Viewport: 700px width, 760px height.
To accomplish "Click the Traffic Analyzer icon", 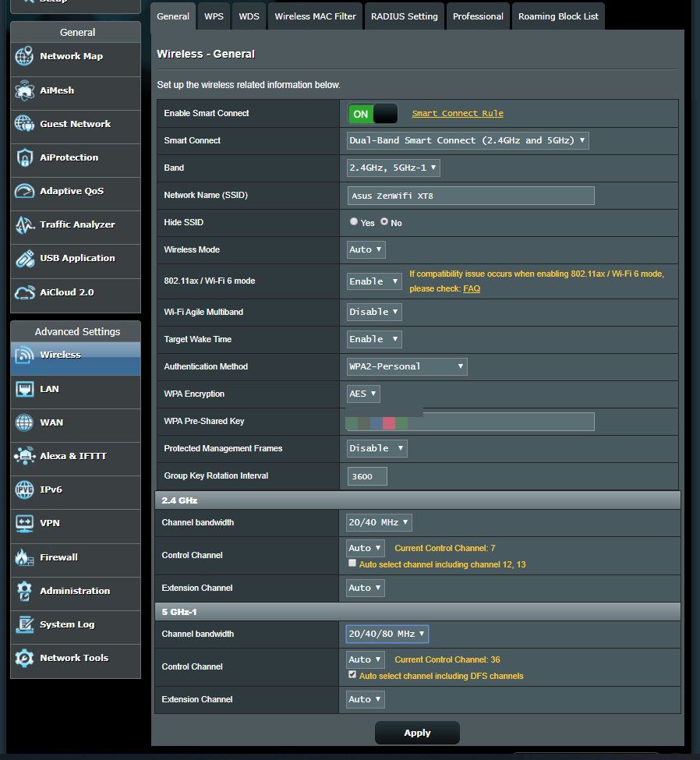I will (24, 224).
